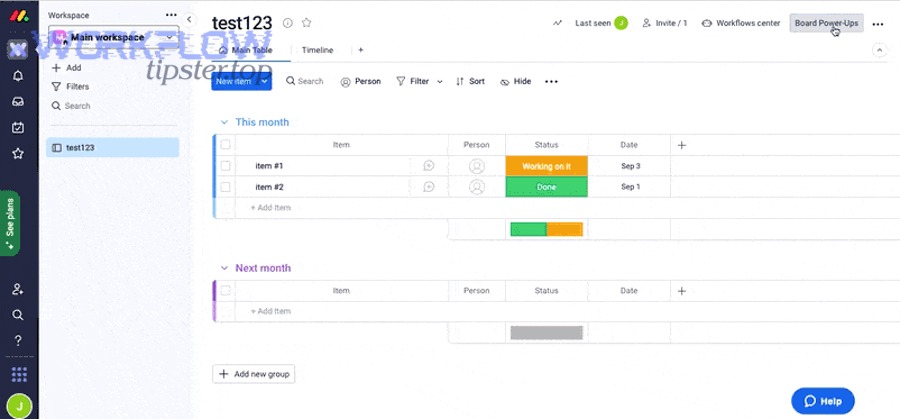Open board three-dot menu at top right

coord(878,24)
